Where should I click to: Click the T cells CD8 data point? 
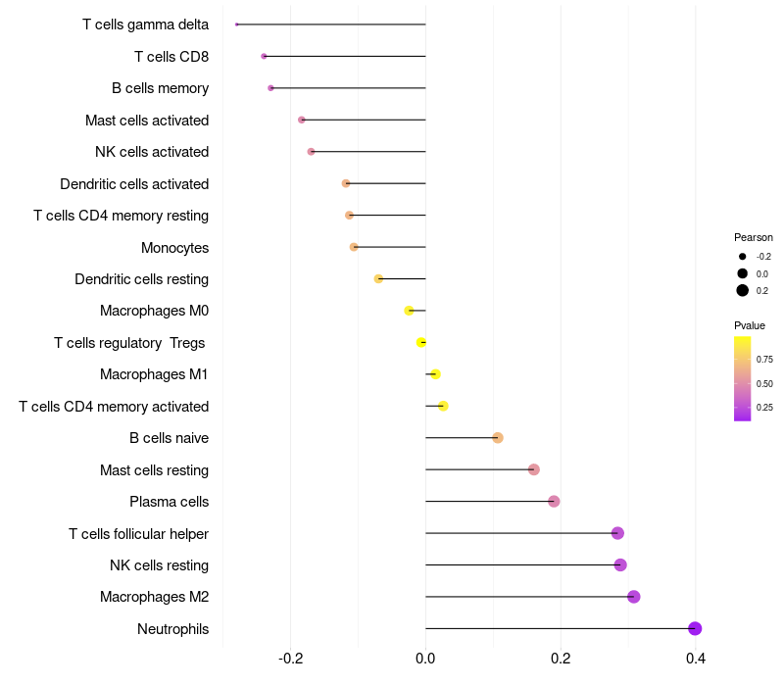click(x=264, y=56)
